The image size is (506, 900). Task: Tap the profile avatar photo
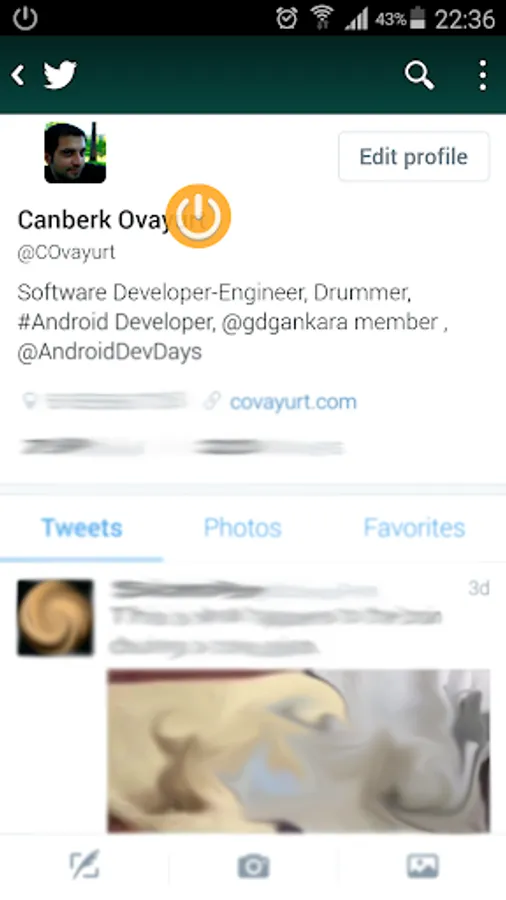click(75, 153)
